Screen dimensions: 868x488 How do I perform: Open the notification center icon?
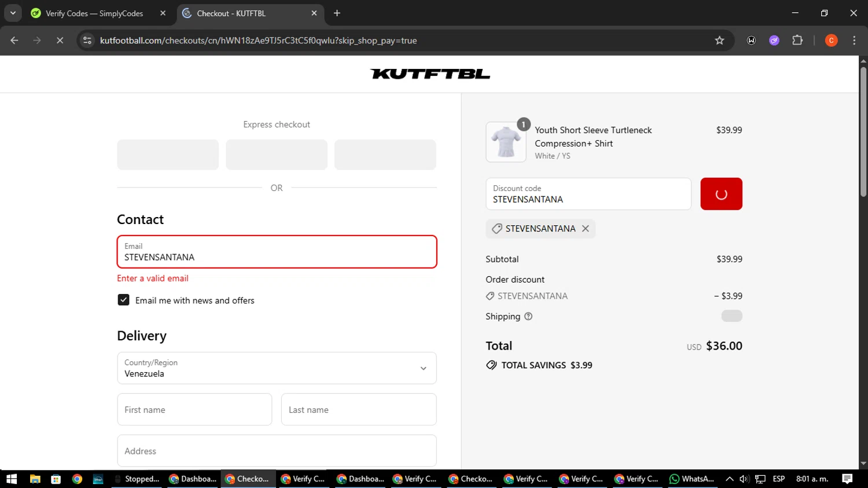[x=847, y=479]
